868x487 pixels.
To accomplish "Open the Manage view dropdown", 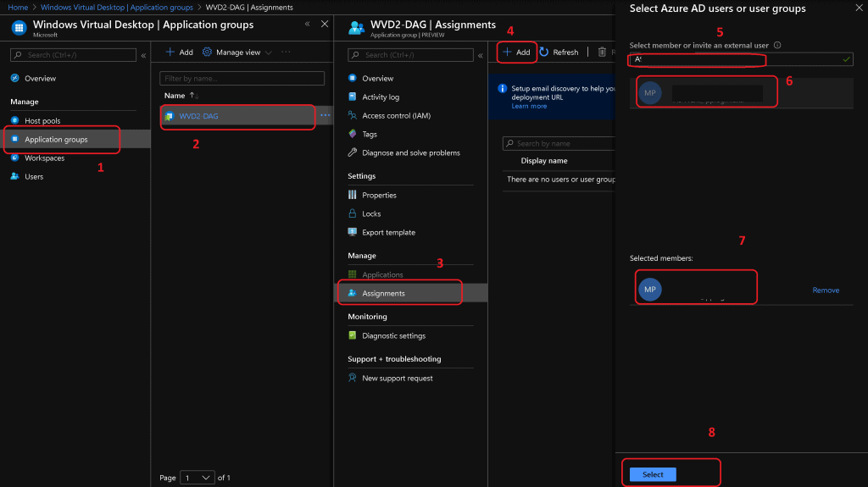I will [237, 52].
